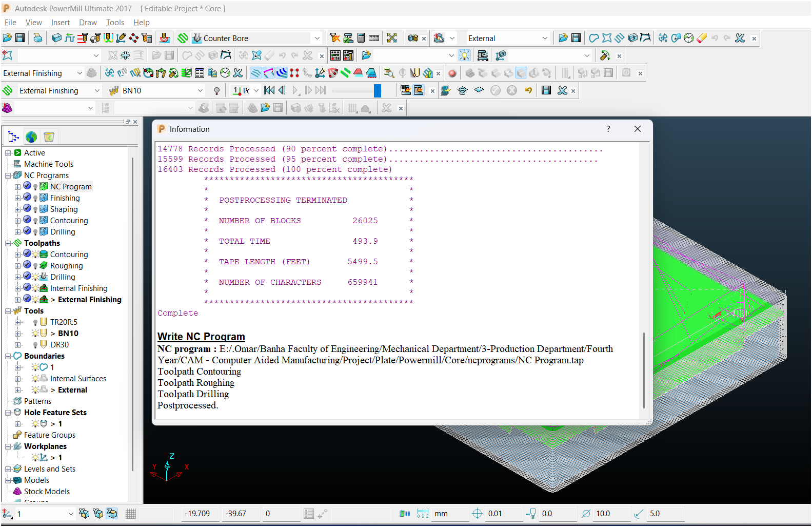
Task: Open the File menu
Action: tap(10, 23)
